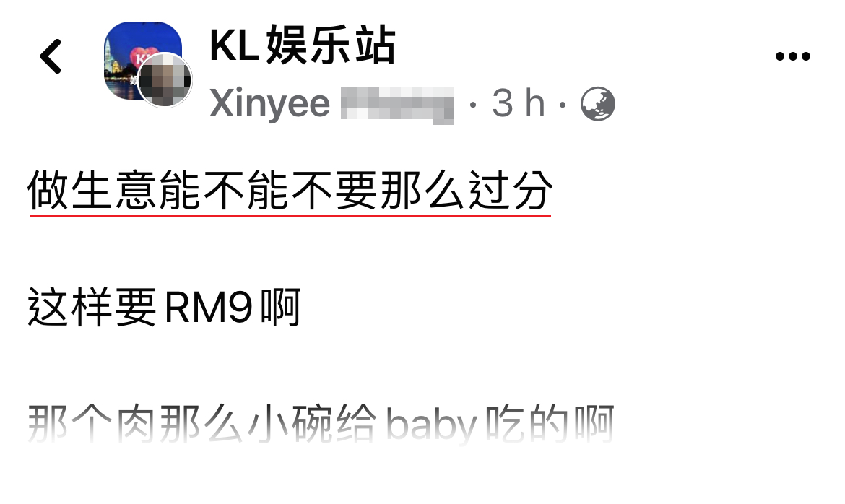Tap the RM9 price text
Screen dimensions: 845x504
(208, 308)
